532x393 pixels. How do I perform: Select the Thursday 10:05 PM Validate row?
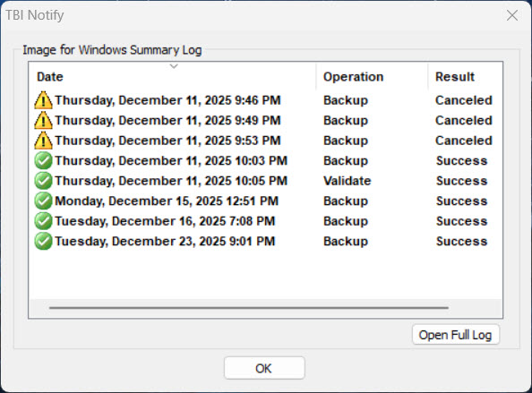tap(265, 181)
